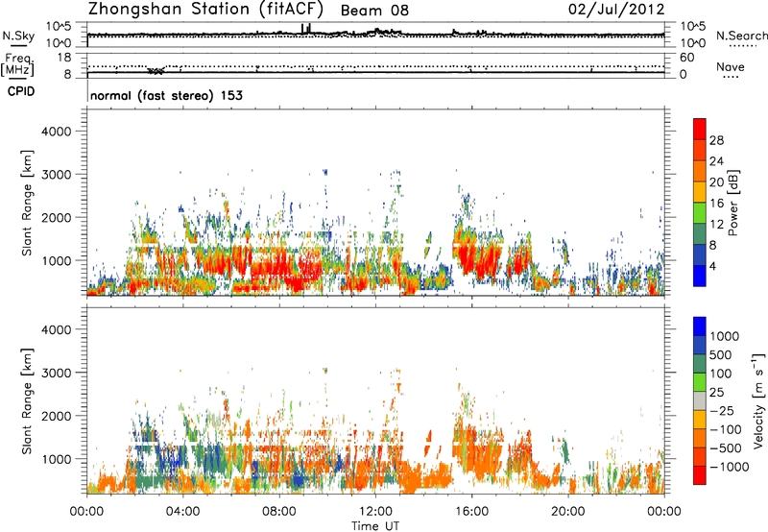This screenshot has height=532, width=768.
Task: Click the solid line sample under N.Sky legend
Action: click(x=18, y=46)
